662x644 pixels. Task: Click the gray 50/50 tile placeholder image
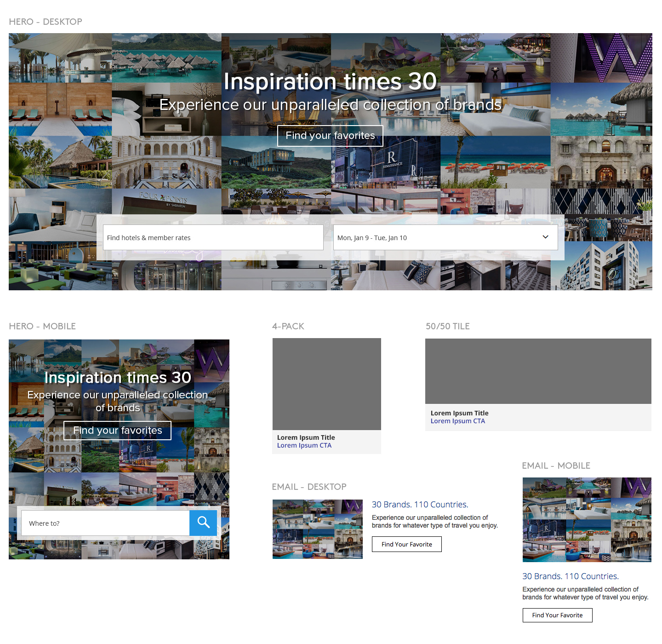(x=538, y=371)
